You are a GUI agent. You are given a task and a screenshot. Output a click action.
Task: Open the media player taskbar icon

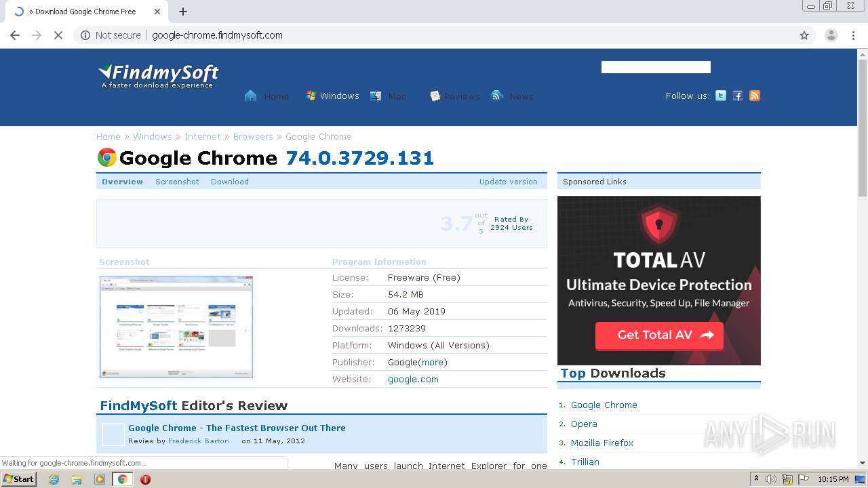pyautogui.click(x=100, y=479)
